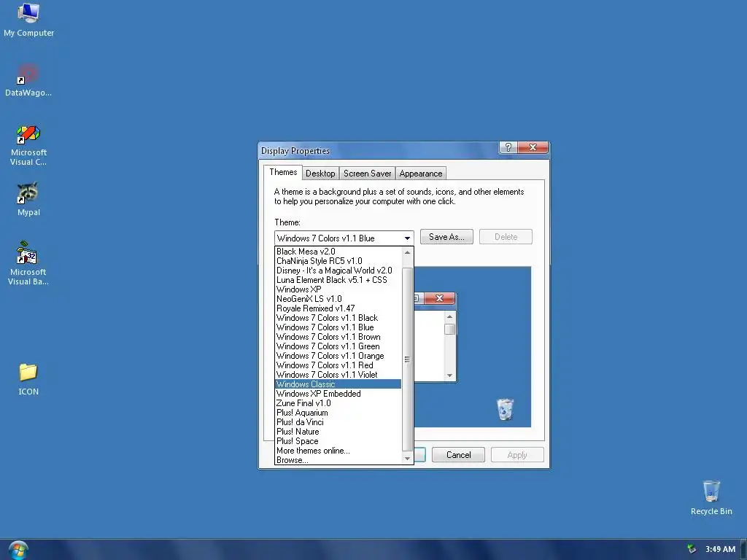Open the Windows Start orb
Image resolution: width=747 pixels, height=560 pixels.
pos(18,551)
